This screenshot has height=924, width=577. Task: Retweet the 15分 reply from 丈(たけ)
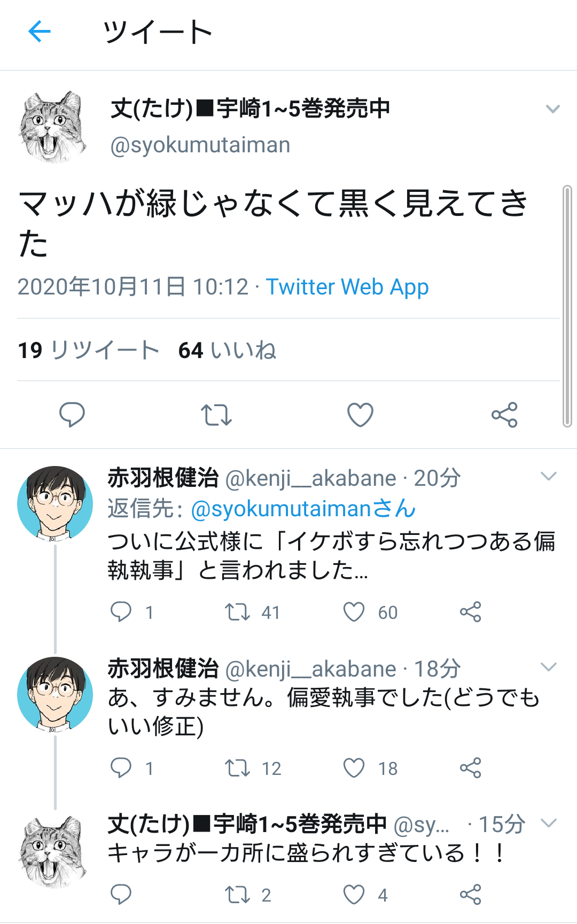coord(237,895)
